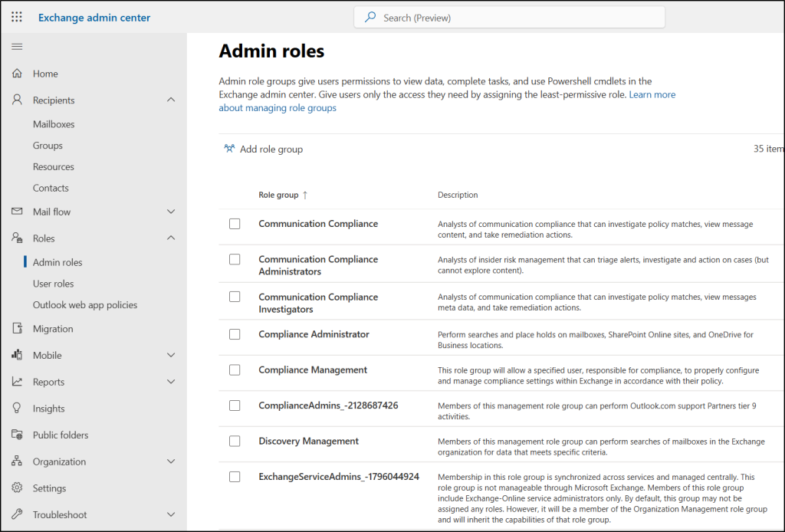Click the Mobile devices icon
The width and height of the screenshot is (785, 532).
coord(17,355)
